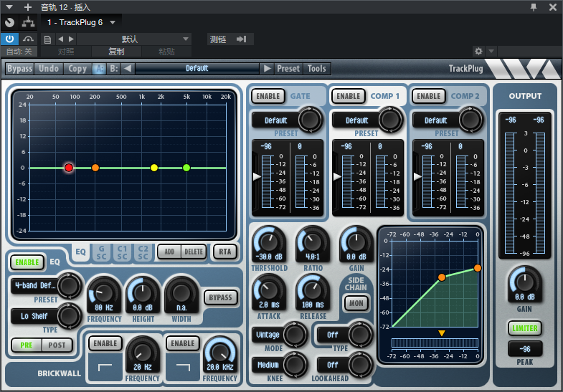Delete the EQ band with DELETE
This screenshot has height=392, width=563.
pyautogui.click(x=194, y=252)
